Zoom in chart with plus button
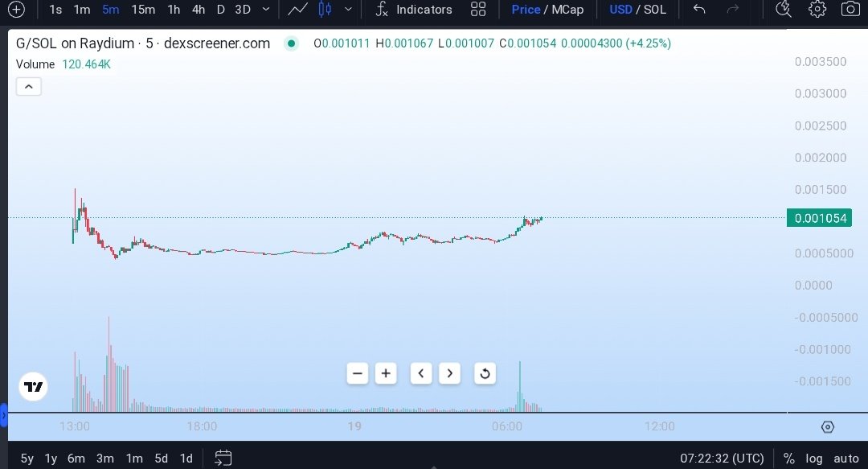This screenshot has height=469, width=868. click(x=386, y=373)
